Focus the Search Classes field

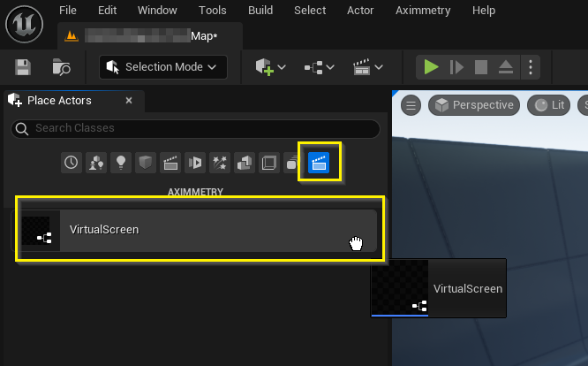[195, 128]
